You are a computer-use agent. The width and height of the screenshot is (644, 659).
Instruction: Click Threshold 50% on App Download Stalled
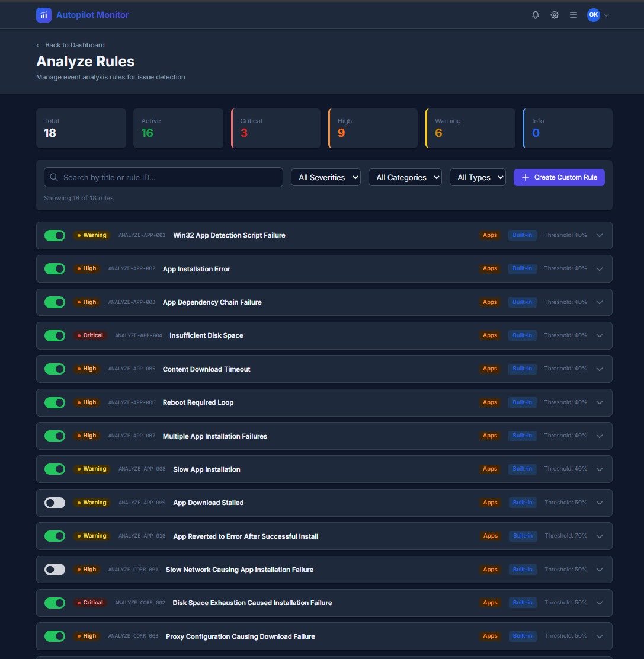click(566, 502)
